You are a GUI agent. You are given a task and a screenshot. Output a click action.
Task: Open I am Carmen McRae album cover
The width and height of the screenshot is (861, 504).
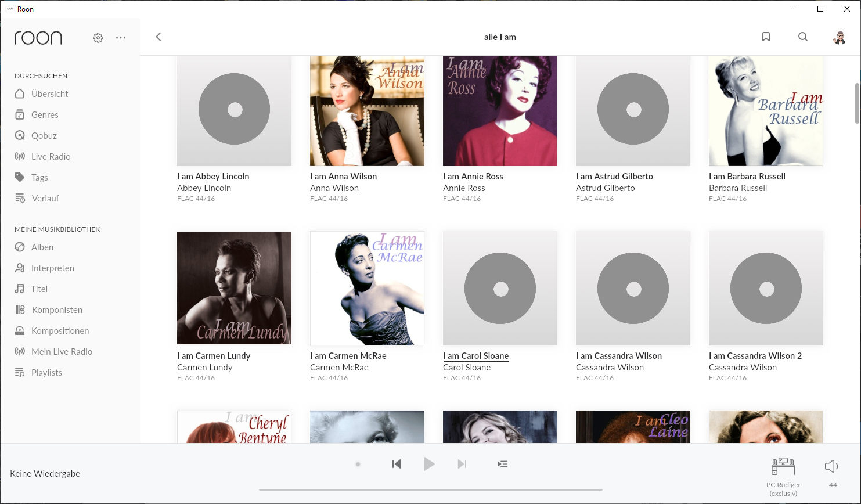point(367,288)
